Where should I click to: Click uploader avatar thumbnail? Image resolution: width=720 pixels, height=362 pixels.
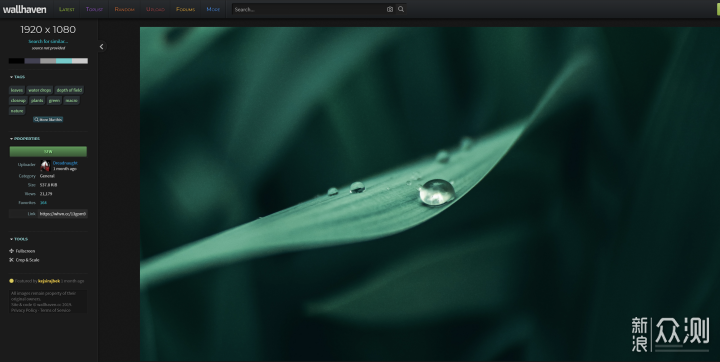45,165
